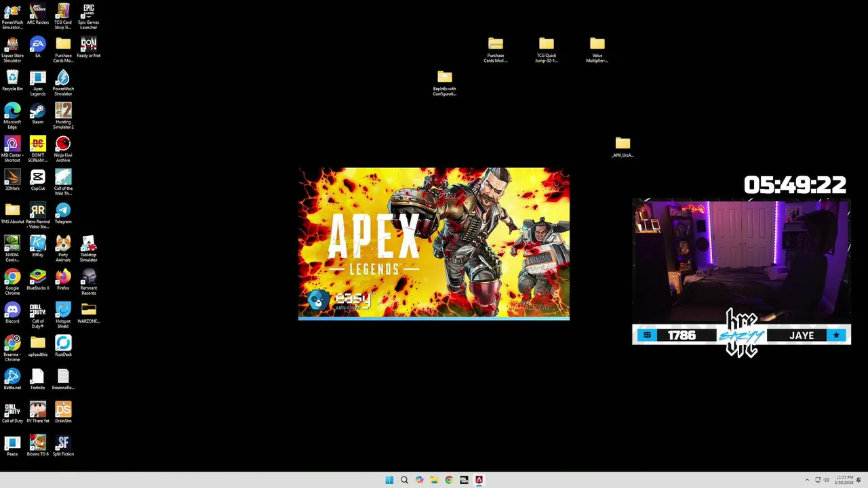868x488 pixels.
Task: Select the NVIDIA Control Panel shortcut
Action: 12,249
